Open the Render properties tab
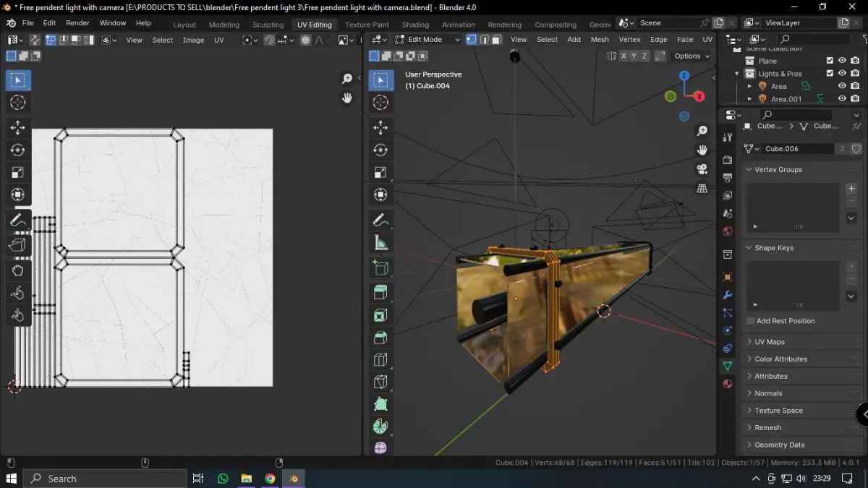This screenshot has height=488, width=868. (x=728, y=160)
